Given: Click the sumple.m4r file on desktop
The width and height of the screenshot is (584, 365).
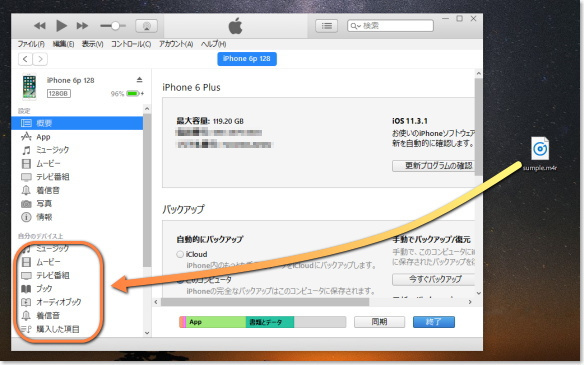Looking at the screenshot, I should coord(540,153).
